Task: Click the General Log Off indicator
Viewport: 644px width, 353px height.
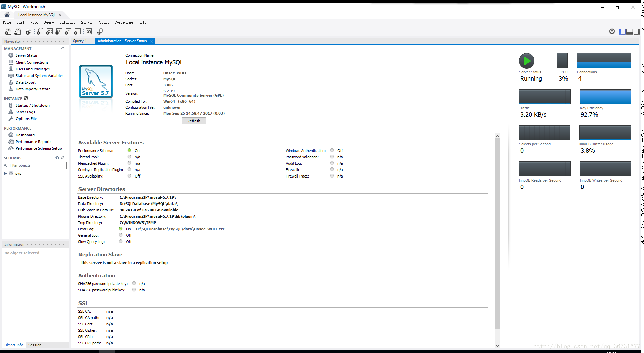Action: point(121,235)
